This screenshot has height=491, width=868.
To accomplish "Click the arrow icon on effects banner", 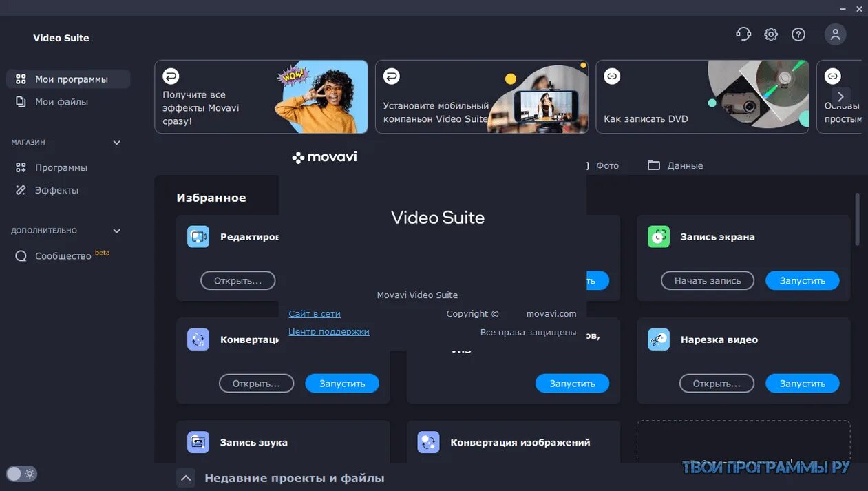I will pyautogui.click(x=171, y=76).
